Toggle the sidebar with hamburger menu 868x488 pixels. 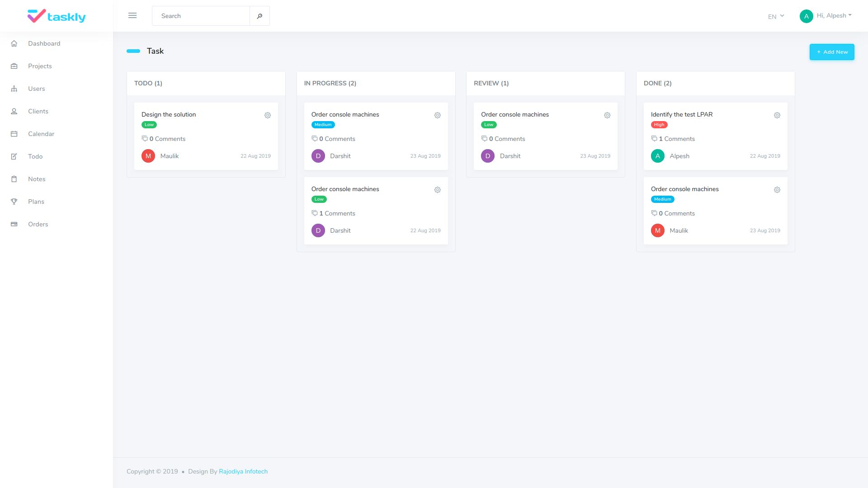coord(132,15)
